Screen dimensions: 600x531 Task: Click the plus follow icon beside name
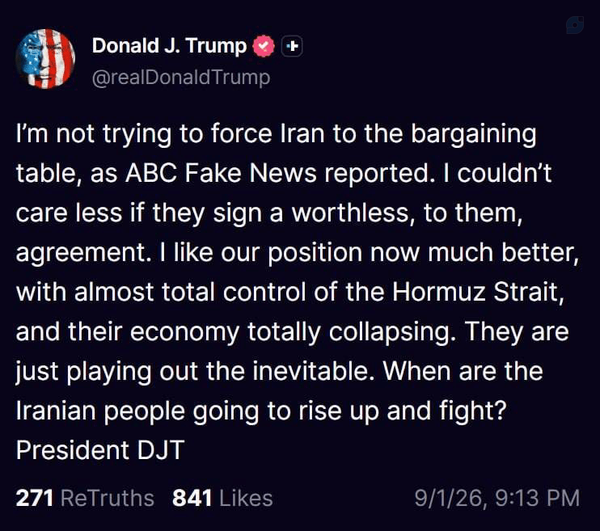point(292,46)
